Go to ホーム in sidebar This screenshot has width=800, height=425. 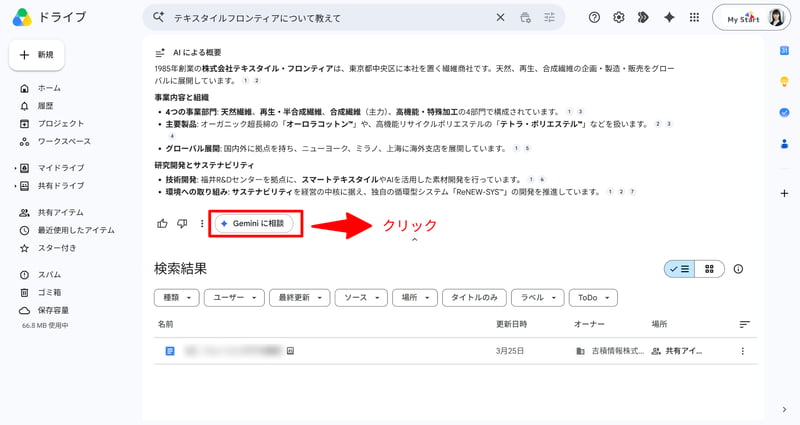coord(49,88)
